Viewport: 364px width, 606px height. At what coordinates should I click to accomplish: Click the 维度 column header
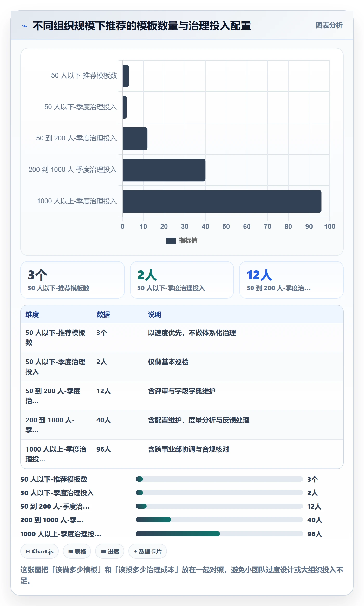pyautogui.click(x=32, y=314)
